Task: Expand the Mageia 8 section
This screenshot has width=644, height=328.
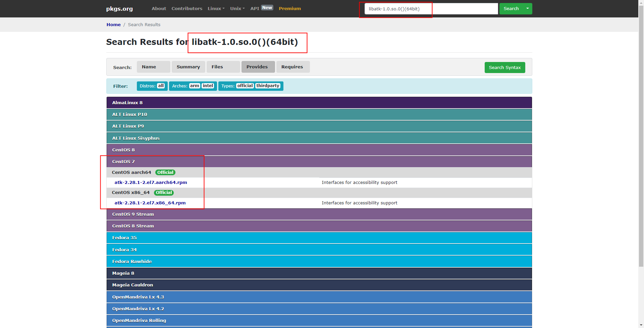Action: [319, 273]
